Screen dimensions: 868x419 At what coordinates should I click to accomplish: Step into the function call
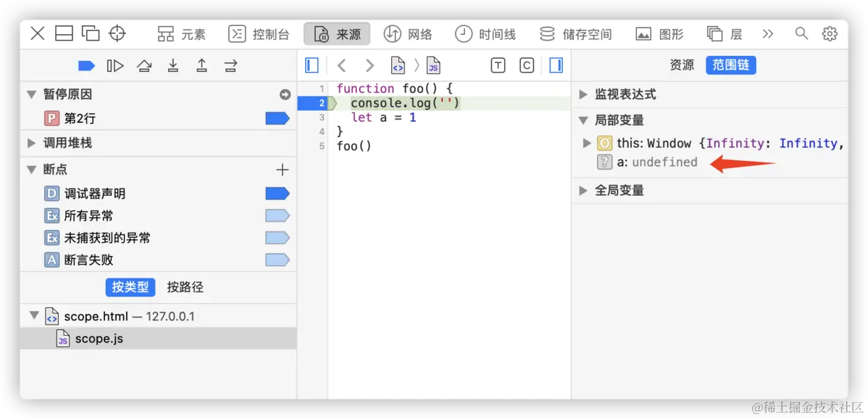[173, 66]
